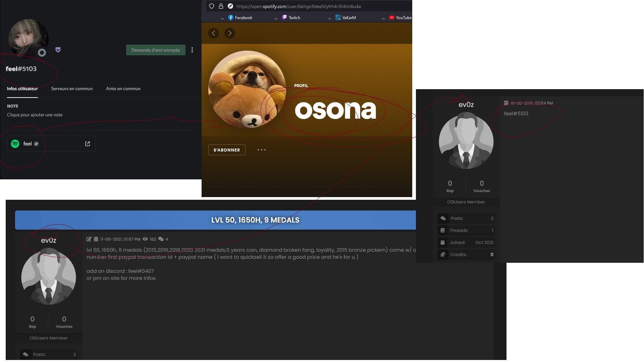
Task: Open the Discord profile three-dot menu
Action: [192, 50]
